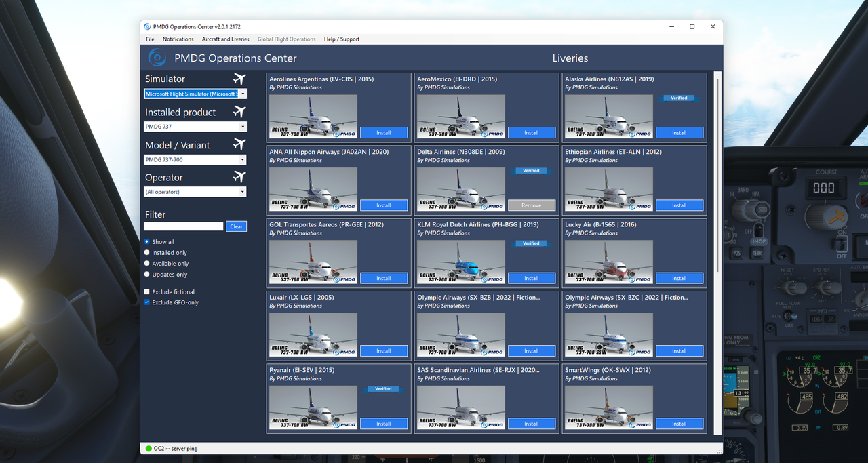The image size is (868, 463).
Task: Install the ANA All Nippon Airways livery
Action: (384, 205)
